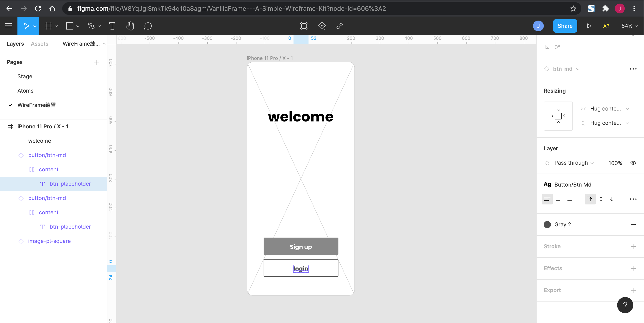
Task: Open the Atoms page
Action: pyautogui.click(x=25, y=91)
